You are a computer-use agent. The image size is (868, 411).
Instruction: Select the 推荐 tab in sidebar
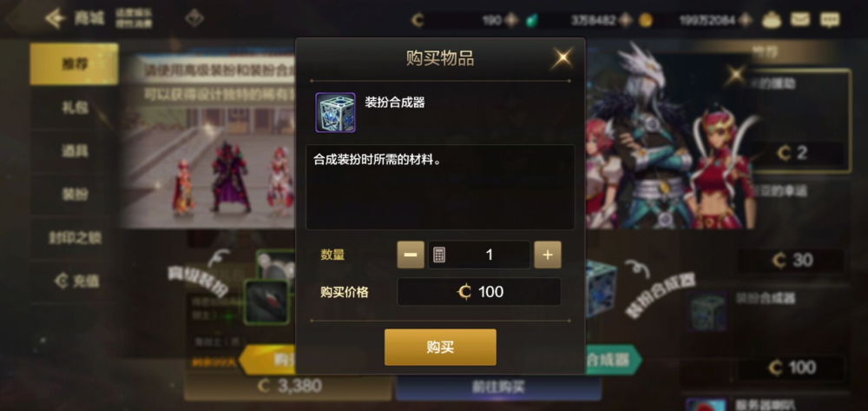click(74, 64)
